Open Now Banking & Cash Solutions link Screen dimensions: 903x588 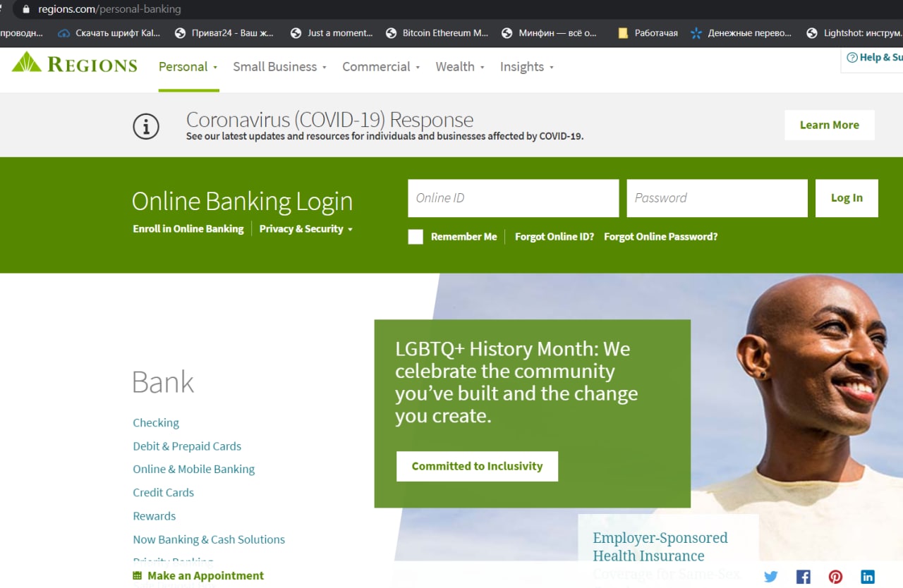click(209, 539)
